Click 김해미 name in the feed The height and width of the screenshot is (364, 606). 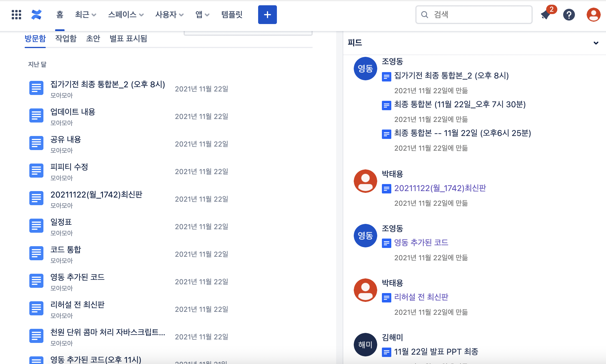click(x=392, y=338)
